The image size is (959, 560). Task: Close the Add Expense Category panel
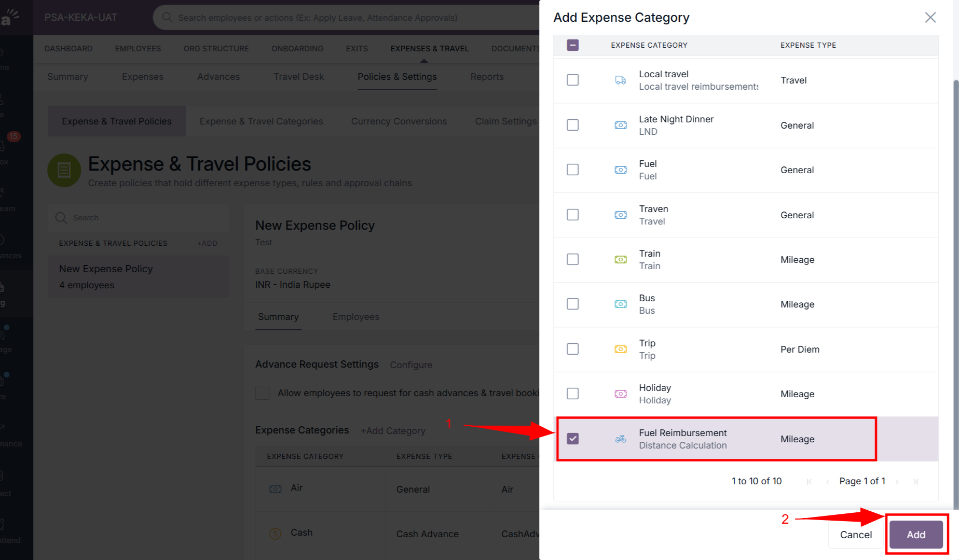click(x=930, y=18)
